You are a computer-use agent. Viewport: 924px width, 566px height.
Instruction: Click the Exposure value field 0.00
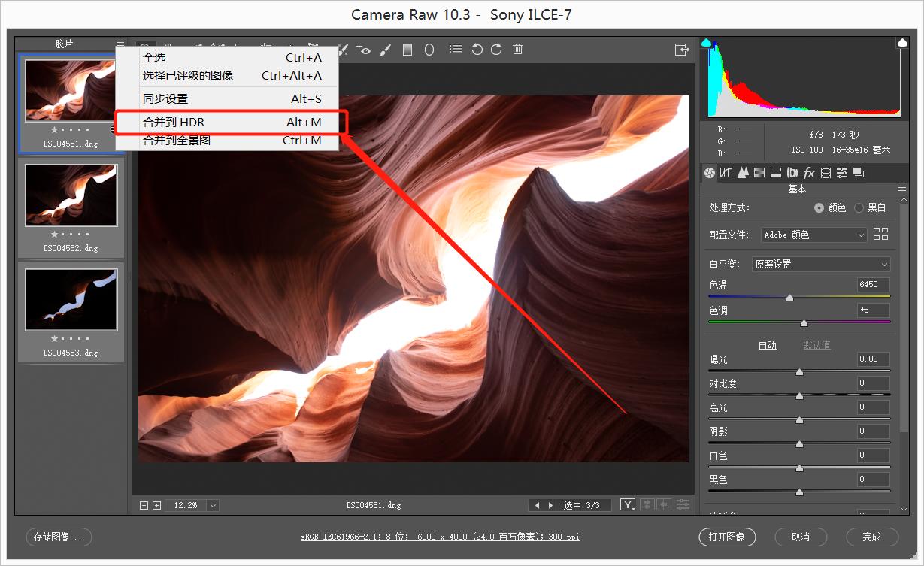[874, 359]
